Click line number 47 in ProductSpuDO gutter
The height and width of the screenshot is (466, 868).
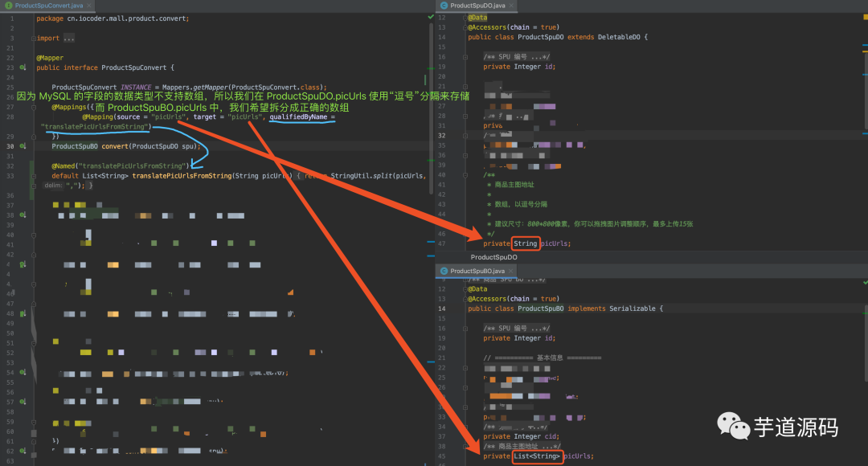441,243
